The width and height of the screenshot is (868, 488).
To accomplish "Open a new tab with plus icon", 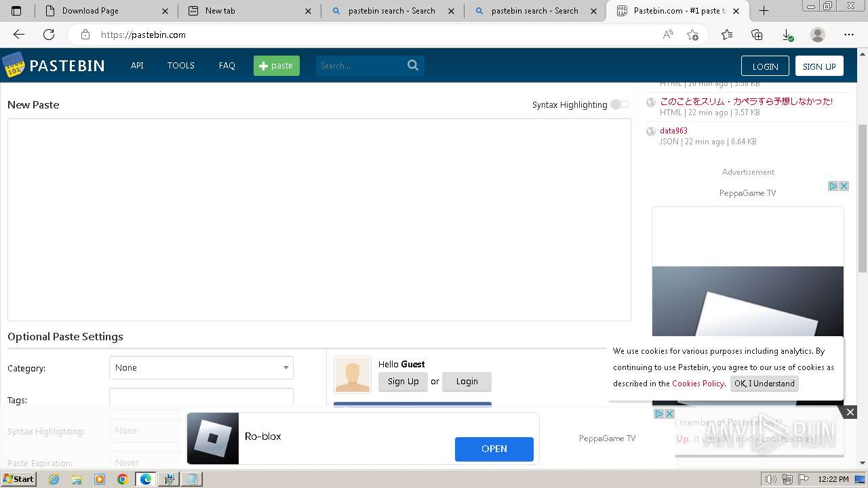I will 764,11.
